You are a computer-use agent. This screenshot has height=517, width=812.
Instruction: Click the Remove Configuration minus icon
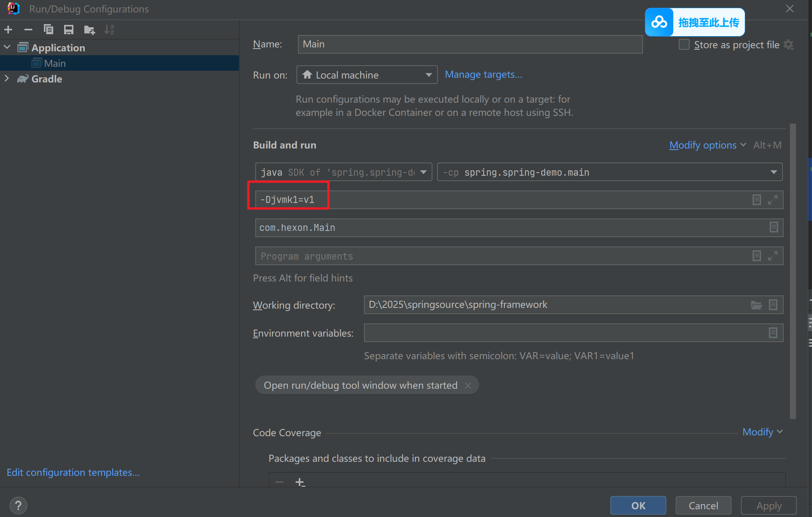(28, 30)
